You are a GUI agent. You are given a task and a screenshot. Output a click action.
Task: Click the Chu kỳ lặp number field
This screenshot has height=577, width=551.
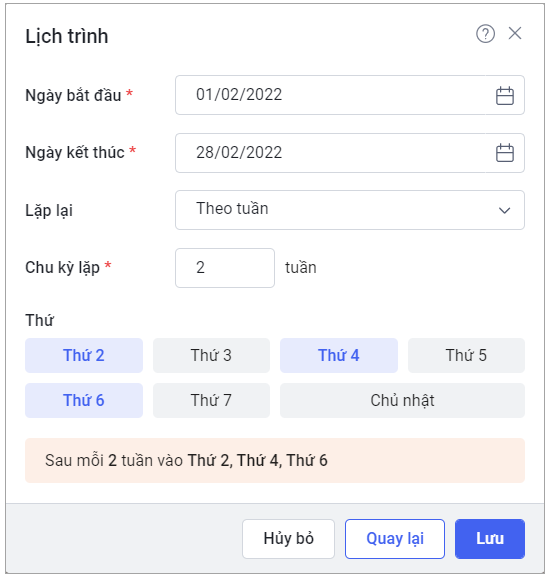pyautogui.click(x=225, y=268)
